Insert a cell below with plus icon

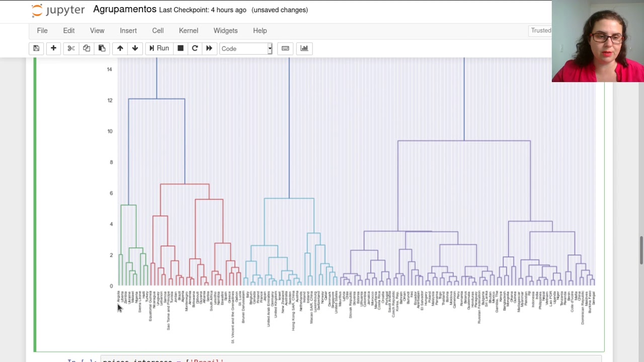pyautogui.click(x=53, y=48)
